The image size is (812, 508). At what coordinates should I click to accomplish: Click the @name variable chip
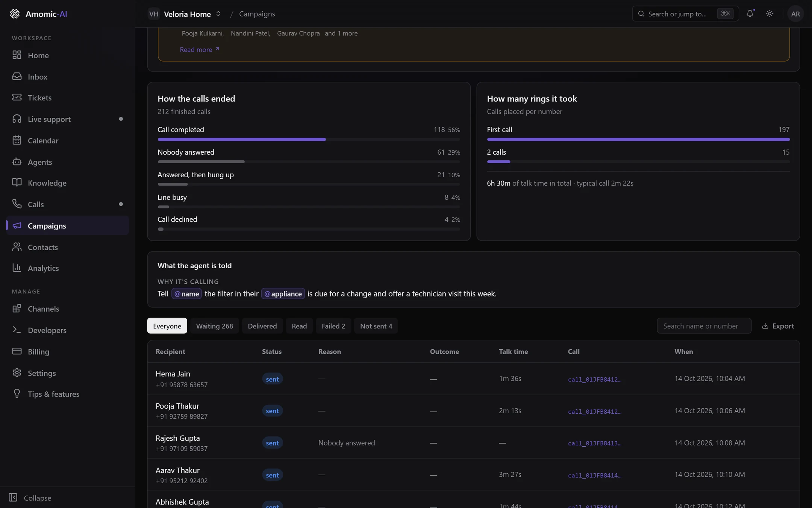point(187,294)
